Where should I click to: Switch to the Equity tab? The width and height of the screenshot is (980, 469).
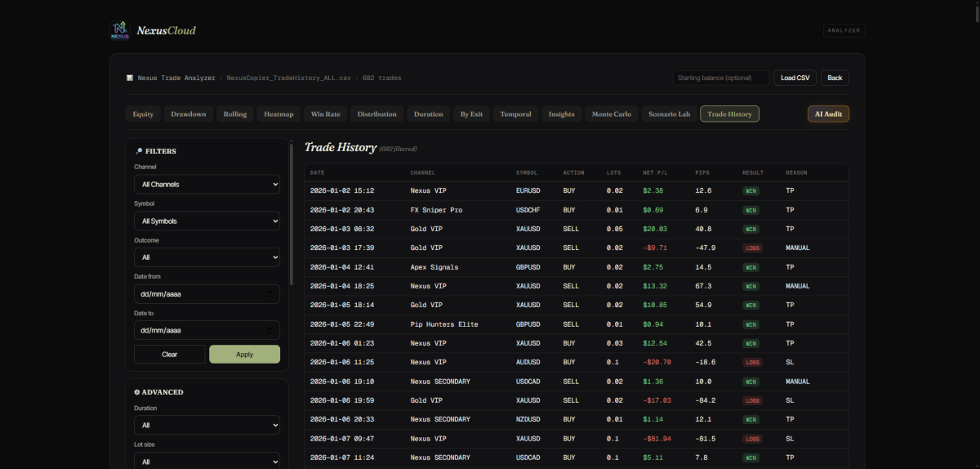coord(143,114)
